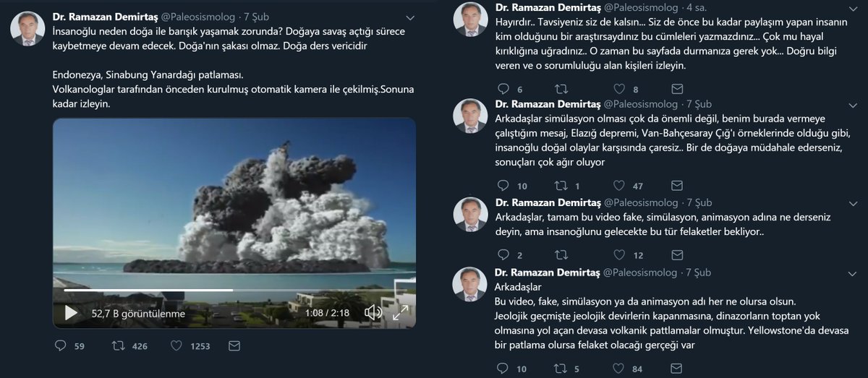
Task: Like the reply with 47 likes
Action: point(618,186)
